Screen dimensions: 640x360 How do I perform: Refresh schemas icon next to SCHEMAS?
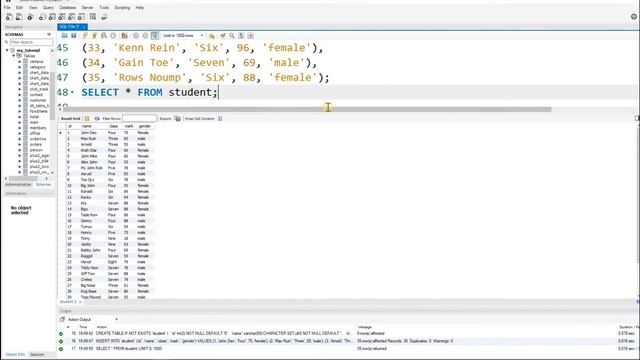[49, 34]
